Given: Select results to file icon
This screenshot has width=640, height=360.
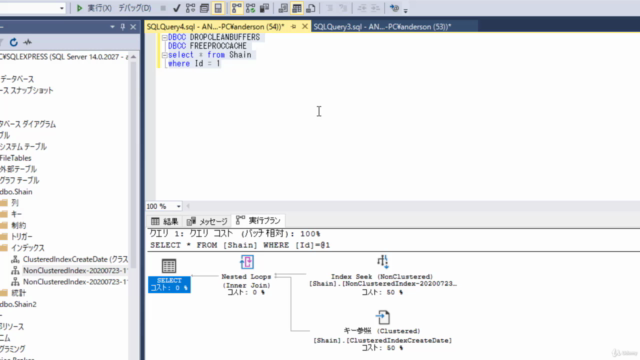Looking at the screenshot, I should click(x=311, y=8).
